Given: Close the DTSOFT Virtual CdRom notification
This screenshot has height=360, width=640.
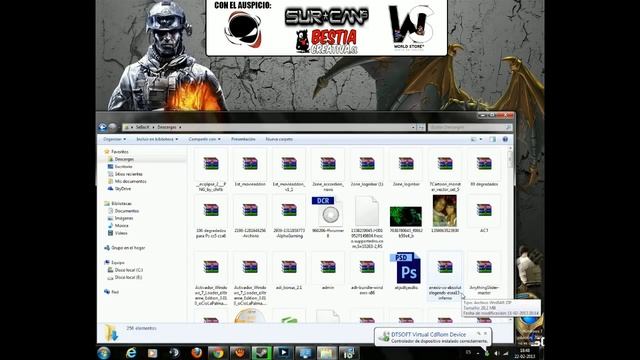Looking at the screenshot, I should click(486, 333).
